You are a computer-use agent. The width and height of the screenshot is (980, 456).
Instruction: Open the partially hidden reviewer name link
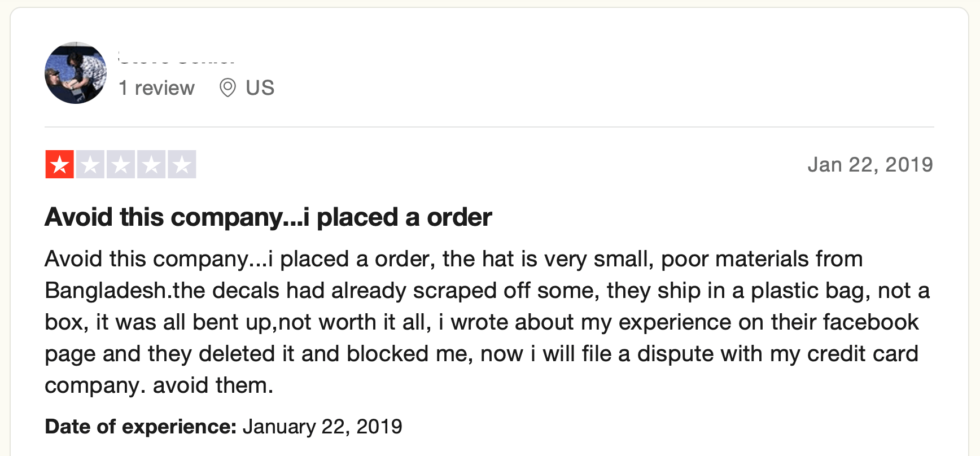point(177,58)
